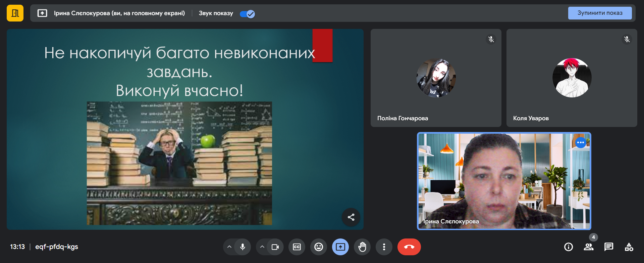Expand video settings chevron
This screenshot has height=263, width=644.
[x=262, y=247]
